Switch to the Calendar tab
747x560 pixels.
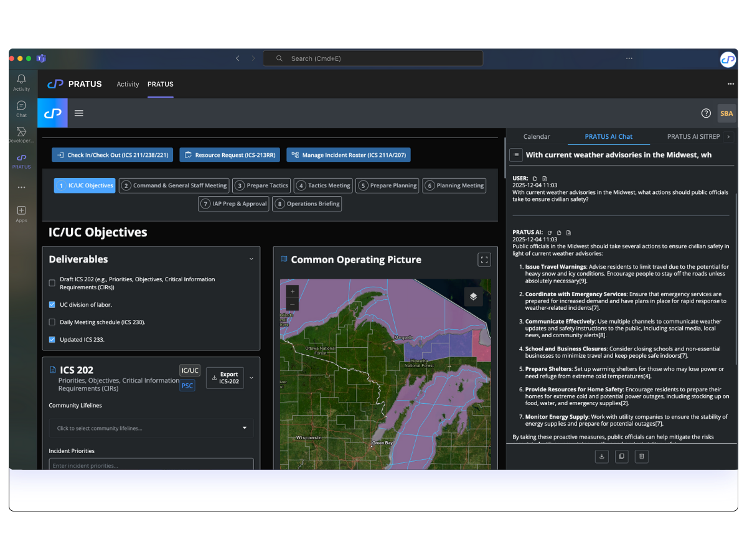click(x=537, y=136)
